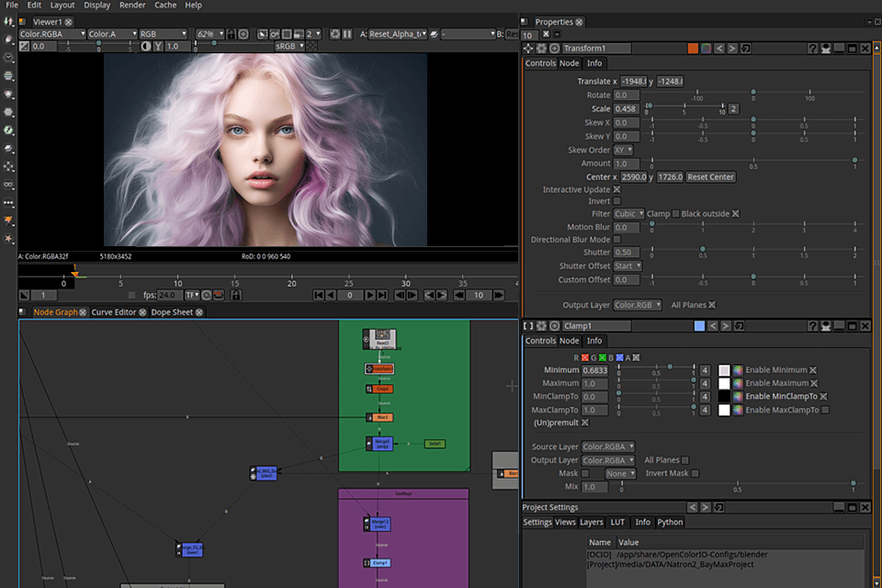Image resolution: width=882 pixels, height=588 pixels.
Task: Click the Transform1 orange node color swatch
Action: point(693,49)
